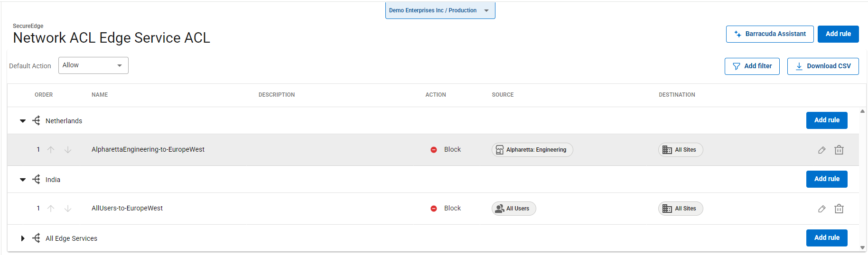Viewport: 868px width, 255px height.
Task: Add rule to the Netherlands group
Action: pos(826,120)
